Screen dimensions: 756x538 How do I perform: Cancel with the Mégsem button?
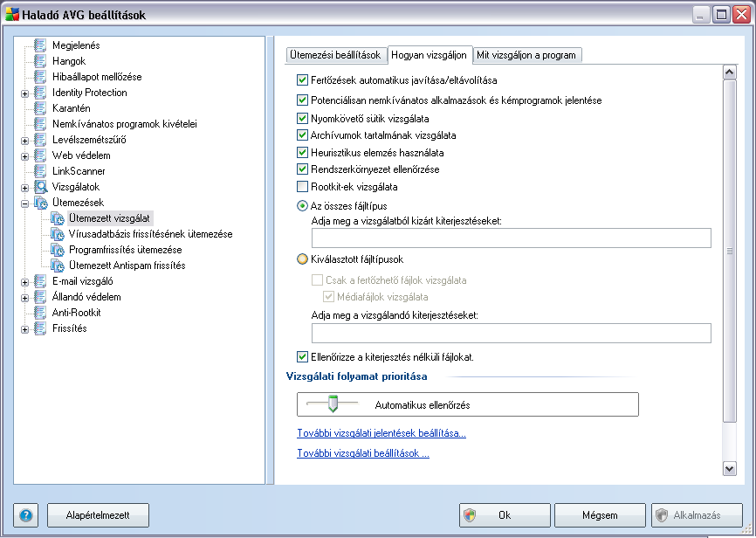600,515
